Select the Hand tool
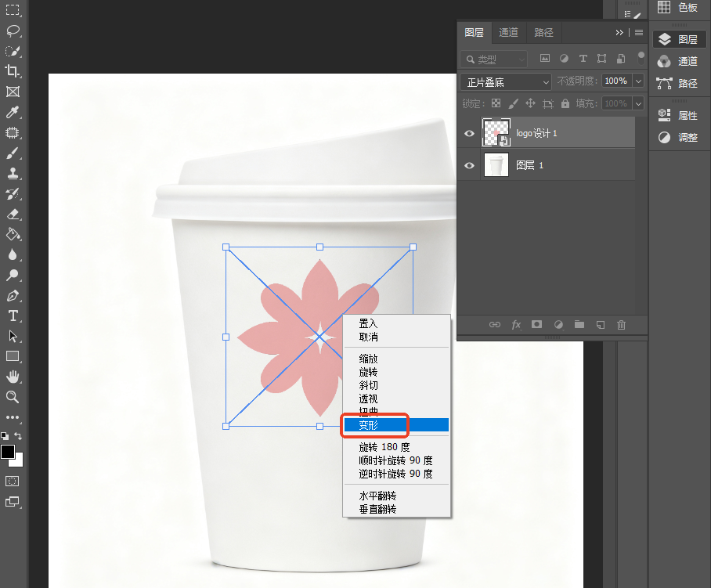The height and width of the screenshot is (588, 711). pos(13,377)
